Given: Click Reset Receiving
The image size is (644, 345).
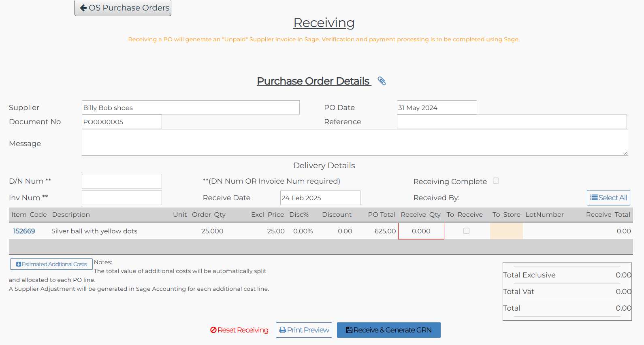Looking at the screenshot, I should pos(239,330).
